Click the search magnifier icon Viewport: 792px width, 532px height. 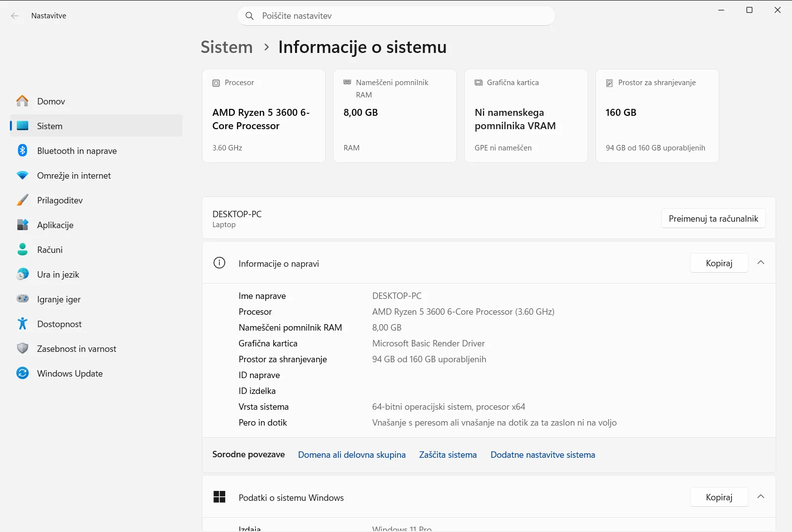coord(249,16)
